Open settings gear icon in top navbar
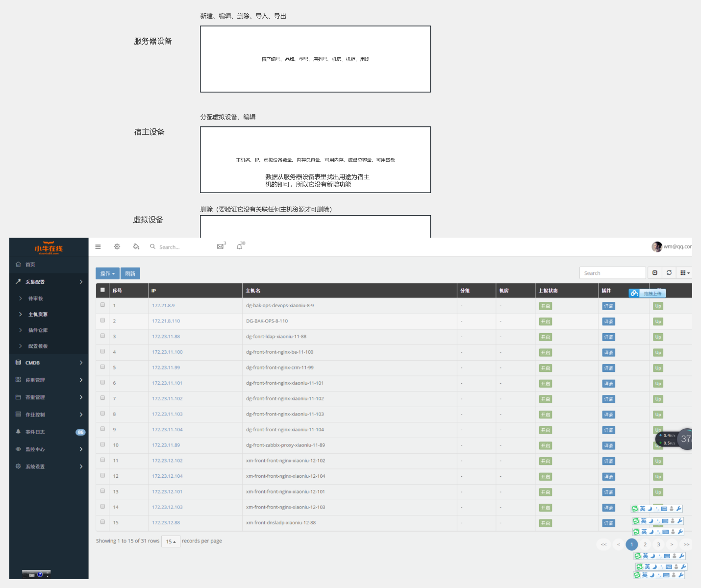Image resolution: width=701 pixels, height=588 pixels. tap(117, 247)
